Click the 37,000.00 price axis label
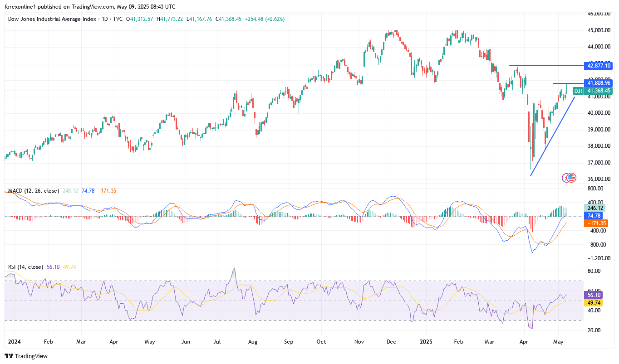 (599, 163)
